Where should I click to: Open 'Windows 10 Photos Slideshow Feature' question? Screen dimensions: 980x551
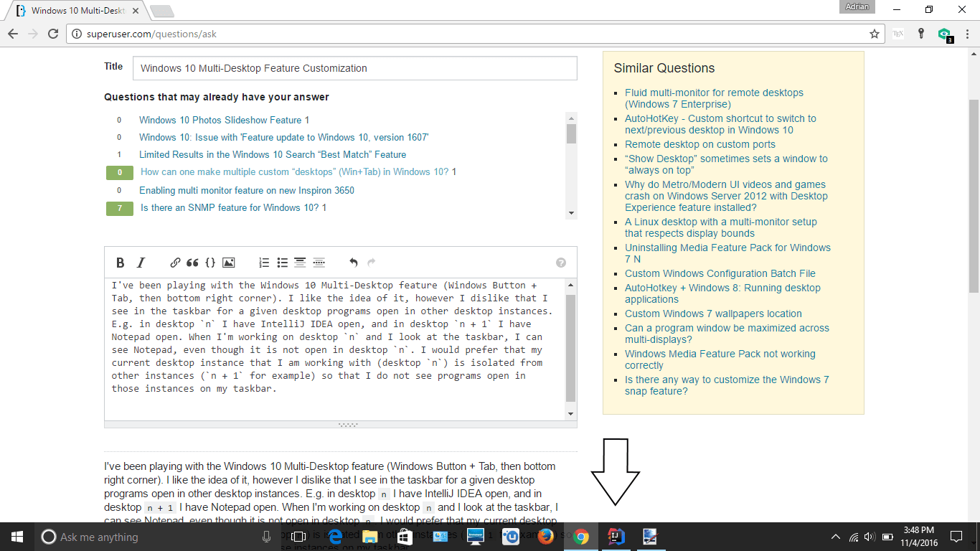pos(221,120)
